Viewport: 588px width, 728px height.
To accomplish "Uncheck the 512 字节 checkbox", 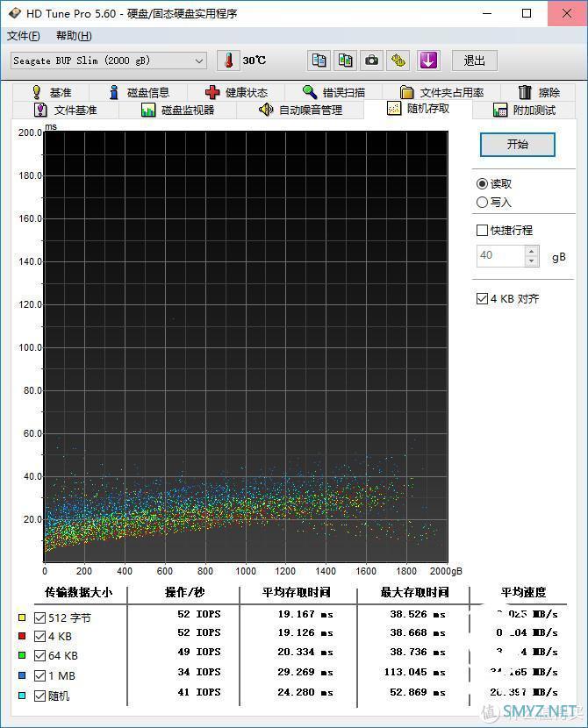I will point(40,618).
